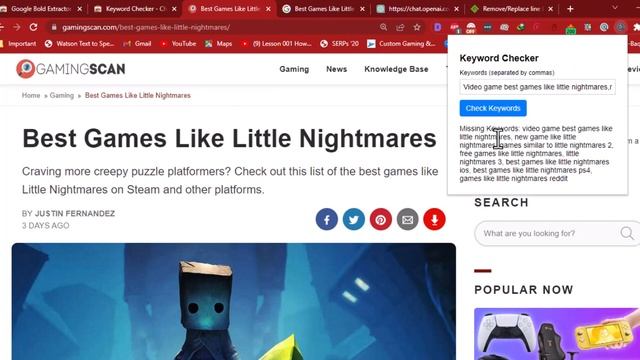Click the Best Games Like Little Nightmares heading

(229, 138)
